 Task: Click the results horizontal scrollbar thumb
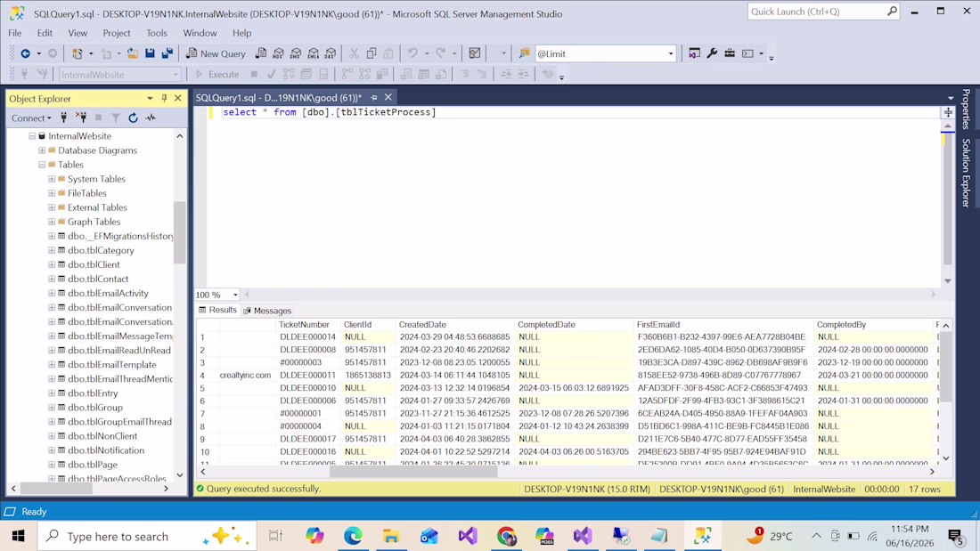413,472
